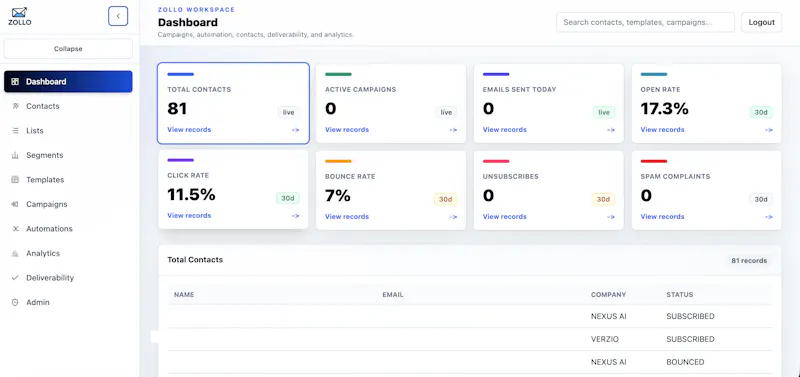Image resolution: width=800 pixels, height=377 pixels.
Task: Click the 30d badge on Click Rate
Action: [x=288, y=198]
